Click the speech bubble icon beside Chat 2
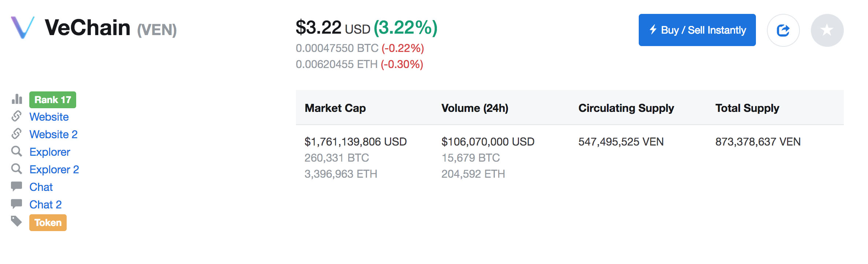 16,204
